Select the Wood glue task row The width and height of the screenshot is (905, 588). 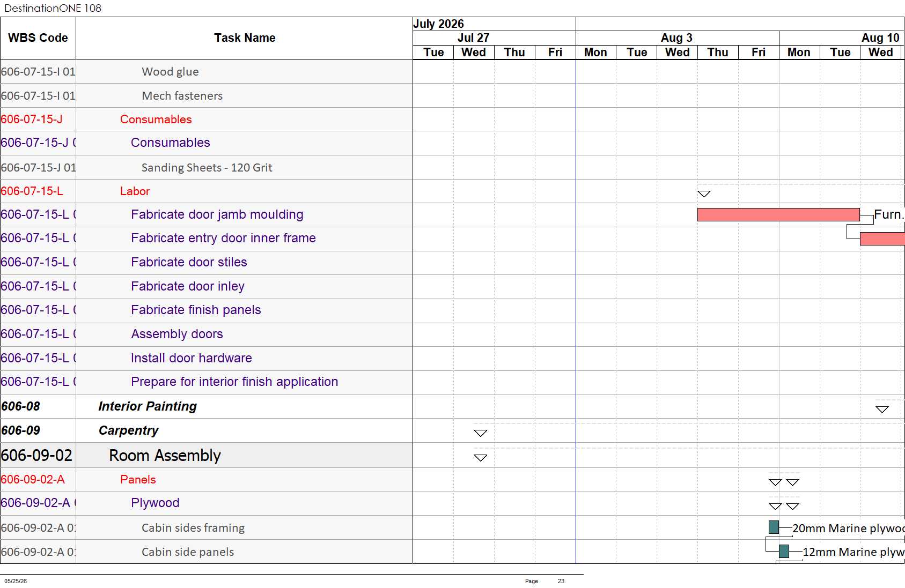[207, 72]
